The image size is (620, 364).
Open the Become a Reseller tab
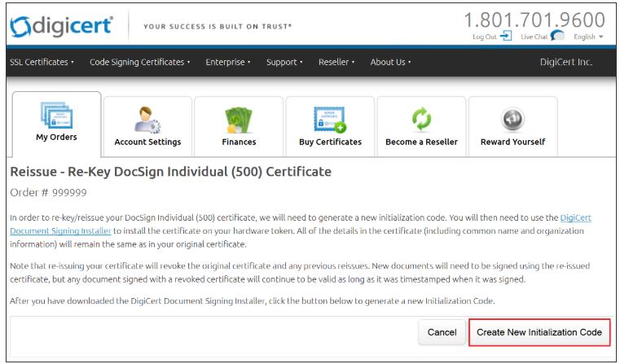click(421, 126)
